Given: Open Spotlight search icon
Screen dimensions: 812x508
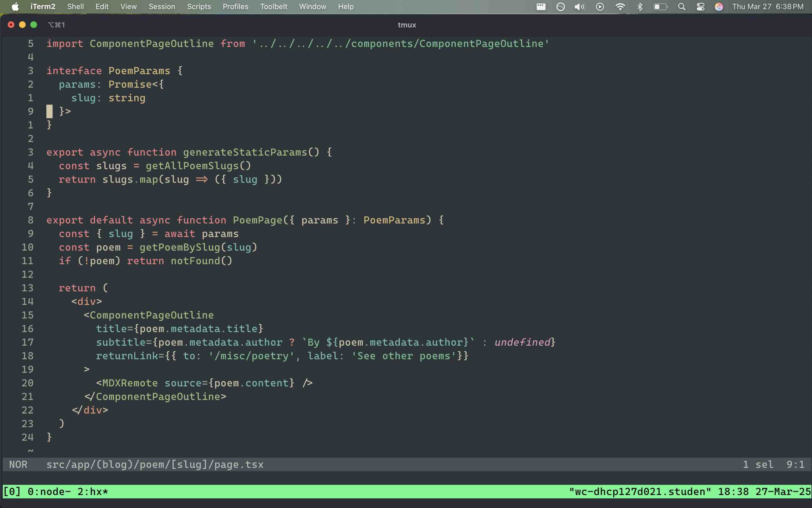Looking at the screenshot, I should (682, 7).
